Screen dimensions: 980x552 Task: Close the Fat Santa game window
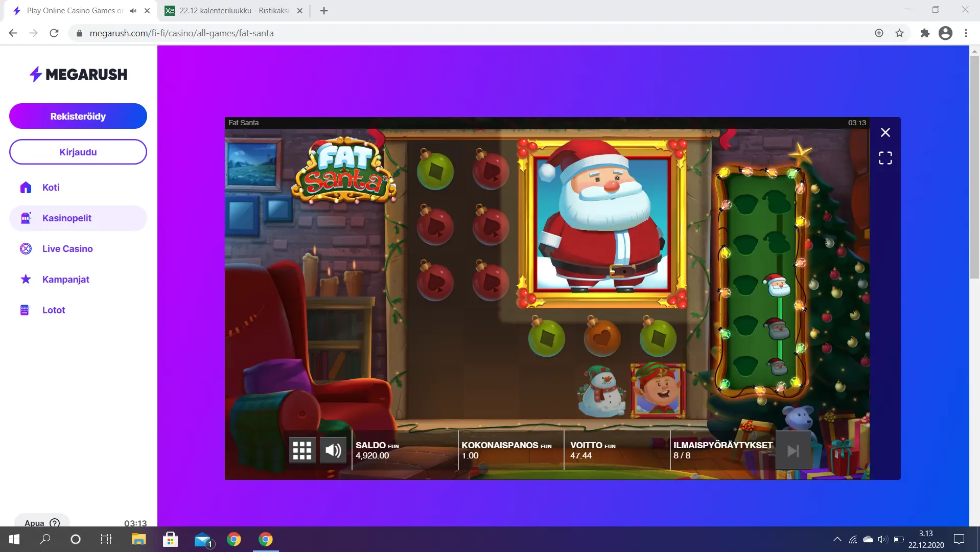tap(885, 132)
